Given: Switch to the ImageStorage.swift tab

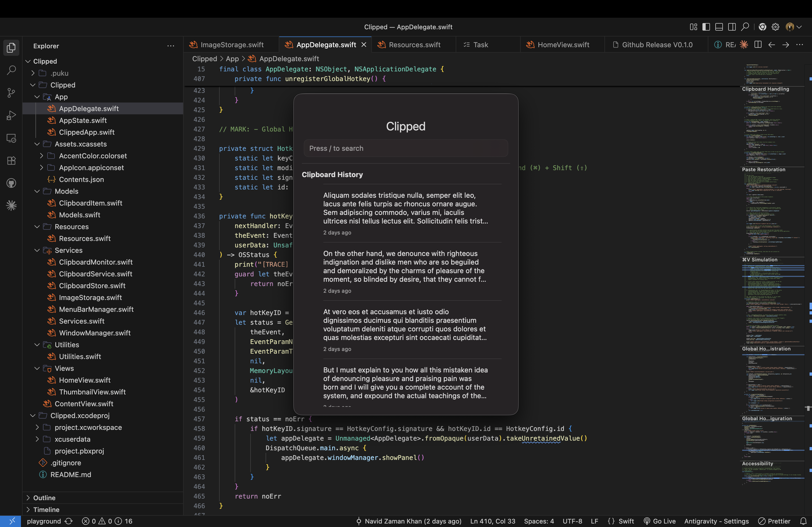Looking at the screenshot, I should pyautogui.click(x=231, y=45).
